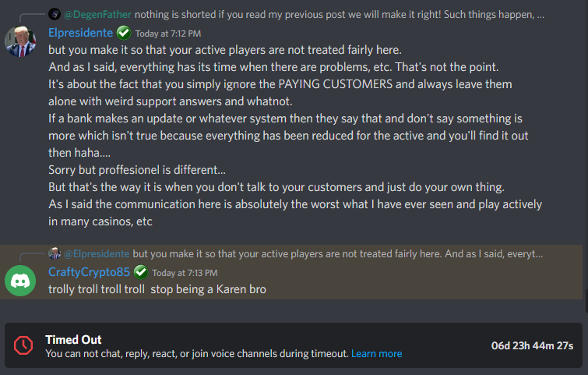The image size is (588, 375).
Task: Click the "trolly troll" message text
Action: [x=157, y=289]
